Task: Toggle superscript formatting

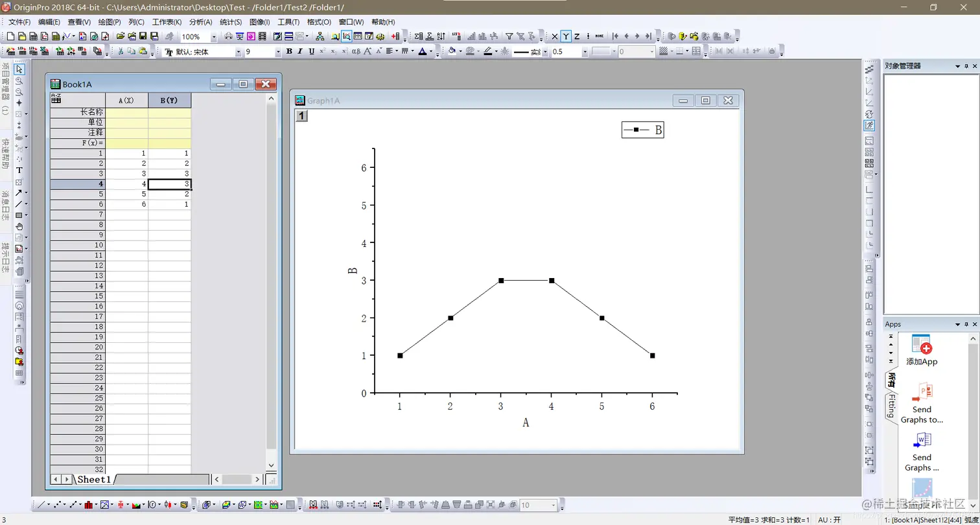Action: point(322,51)
